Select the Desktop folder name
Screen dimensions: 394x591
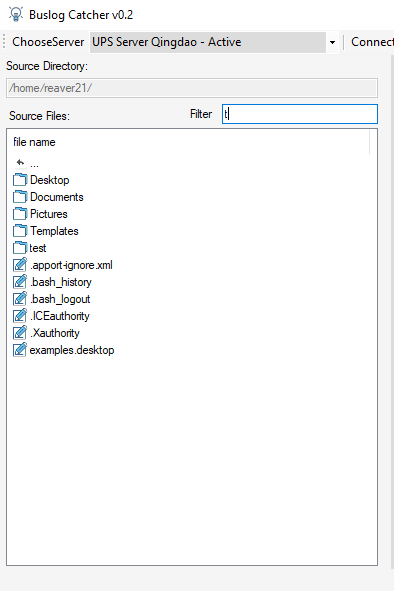point(50,180)
